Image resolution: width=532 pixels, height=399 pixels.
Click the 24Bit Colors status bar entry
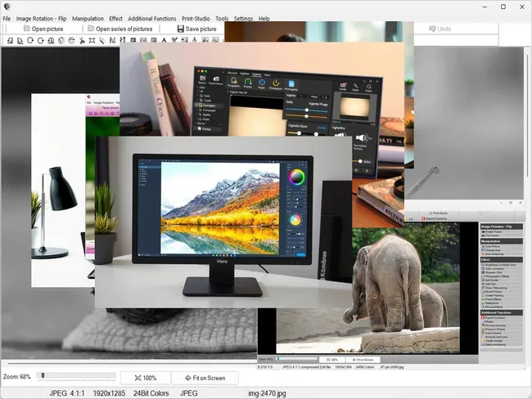[151, 393]
